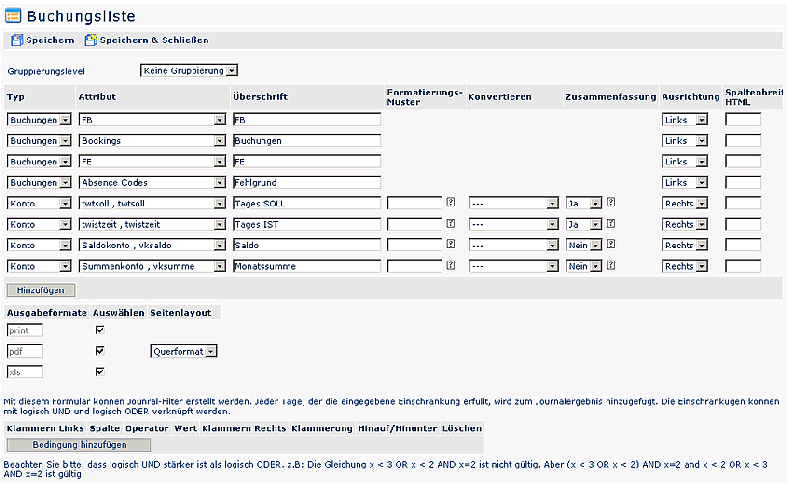The image size is (787, 483).
Task: Click the Bedingung hinzufügen button
Action: (x=78, y=444)
